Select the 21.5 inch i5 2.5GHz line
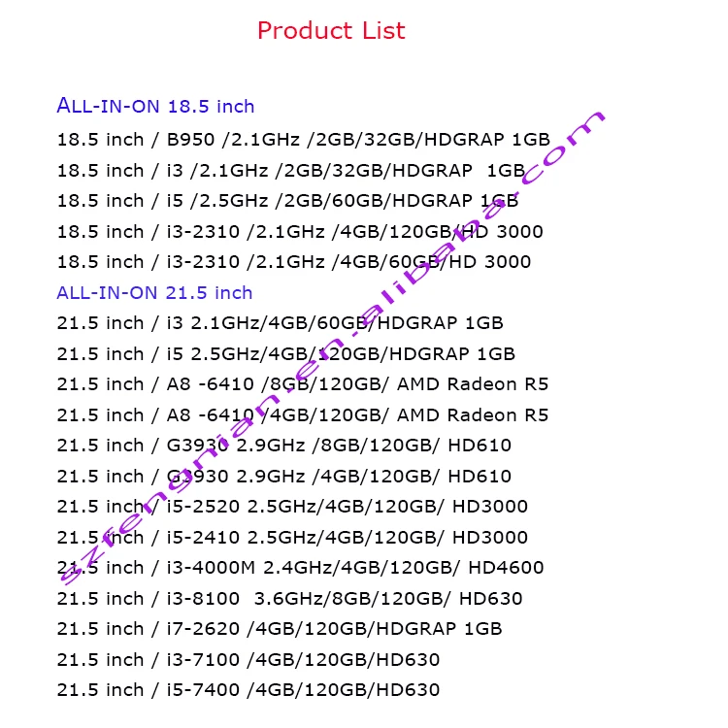728x728 pixels. pos(285,353)
